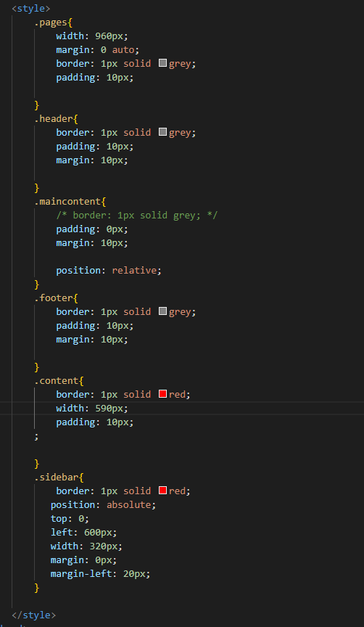Click the 'position: absolute;' line
This screenshot has height=627, width=364.
click(103, 504)
